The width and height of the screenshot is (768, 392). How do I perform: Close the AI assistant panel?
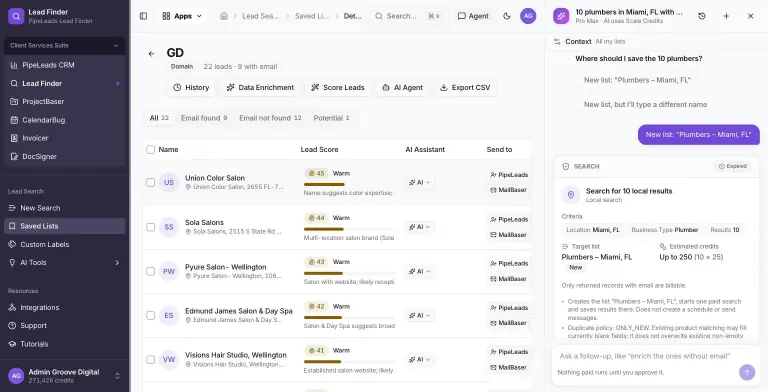[x=750, y=16]
